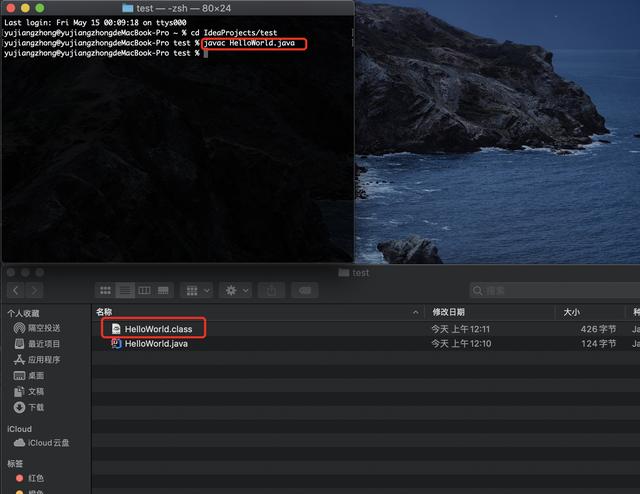Toggle sort direction arrow in name column

(415, 313)
